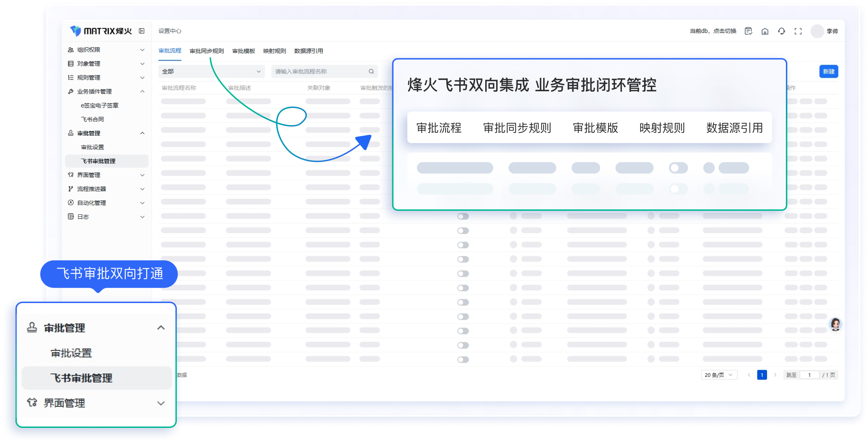Screen dimensions: 868x443
Task: Expand 日志 with its chevron
Action: 142,216
